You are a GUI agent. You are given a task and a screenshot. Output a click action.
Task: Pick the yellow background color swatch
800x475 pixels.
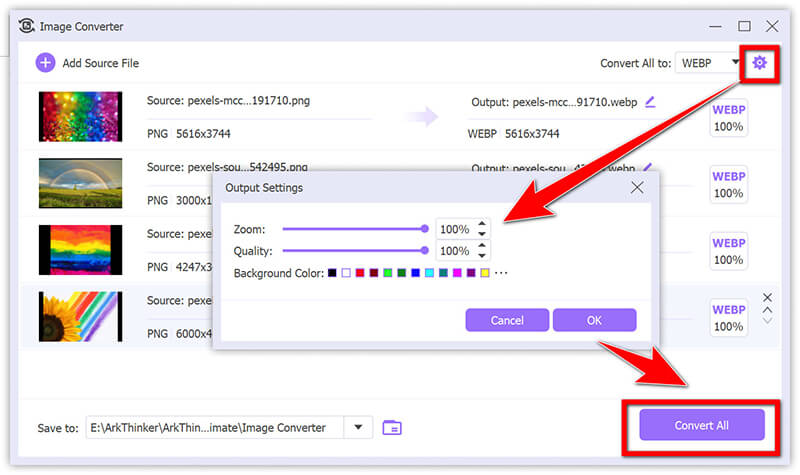484,273
